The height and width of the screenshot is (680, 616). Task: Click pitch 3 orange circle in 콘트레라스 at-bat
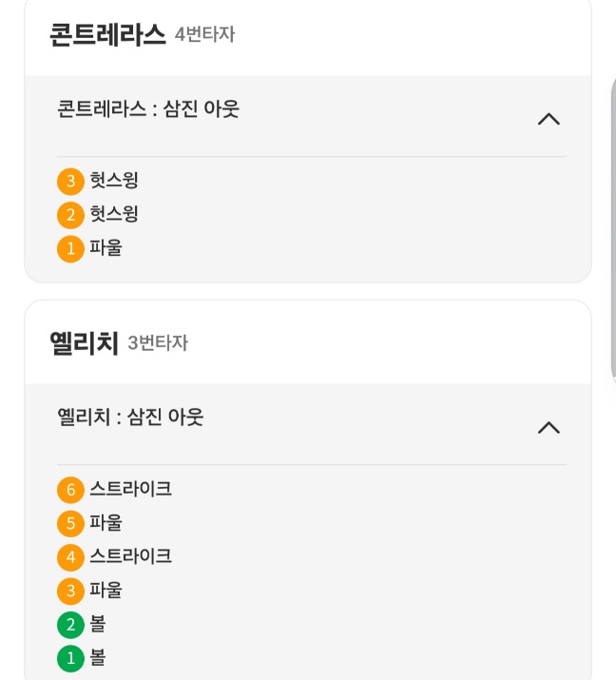pyautogui.click(x=70, y=181)
